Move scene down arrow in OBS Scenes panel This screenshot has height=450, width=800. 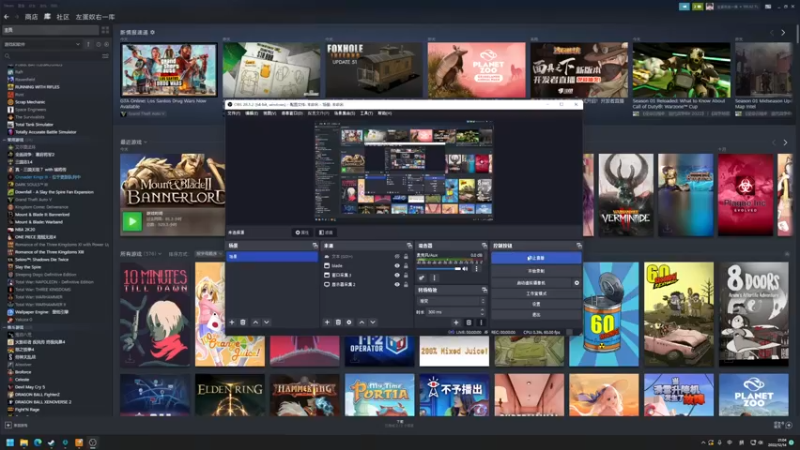[266, 322]
